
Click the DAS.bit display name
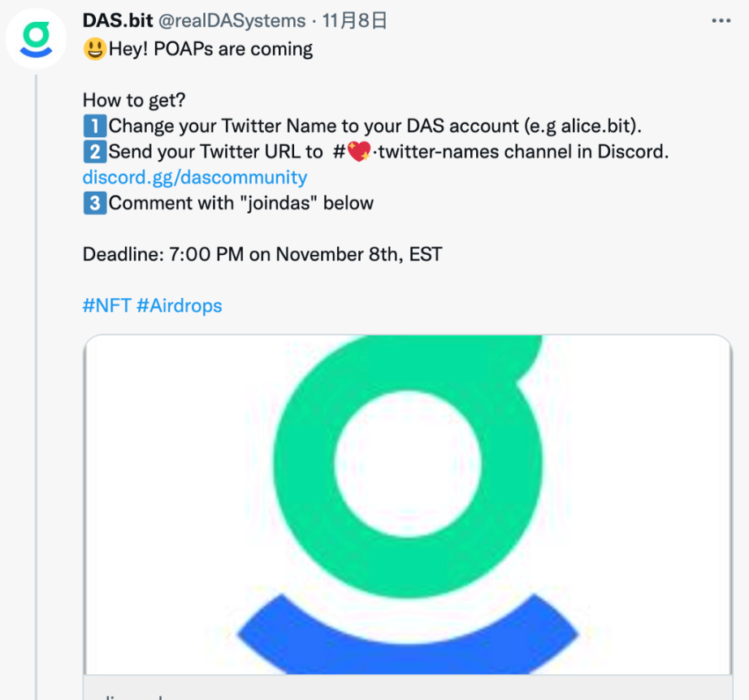118,20
